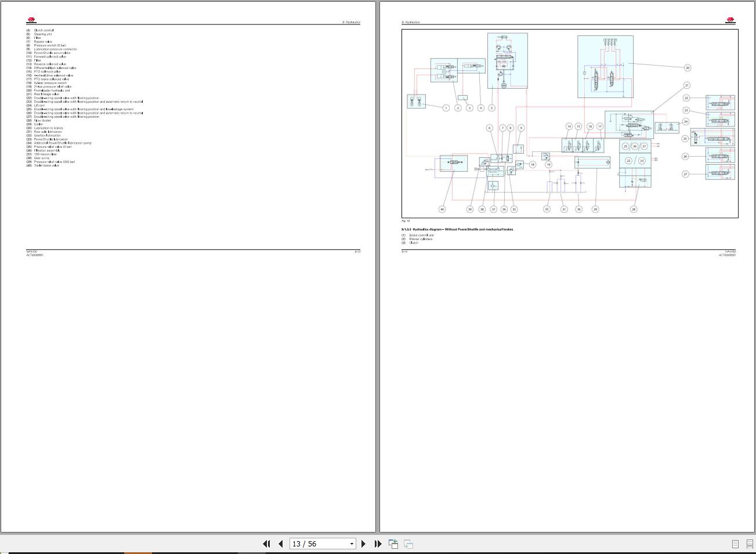Viewport: 756px width, 554px height.
Task: Click 'Rear axle lubrication' legend entry
Action: point(48,132)
